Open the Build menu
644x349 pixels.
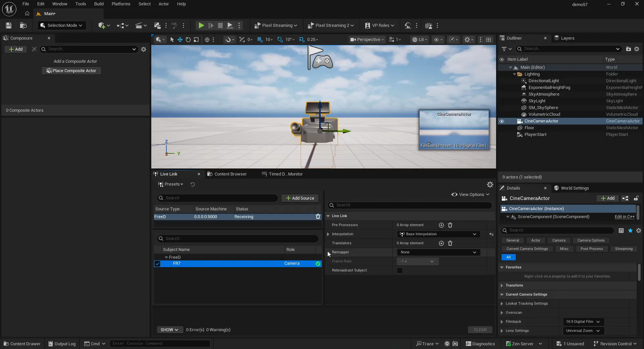point(99,4)
